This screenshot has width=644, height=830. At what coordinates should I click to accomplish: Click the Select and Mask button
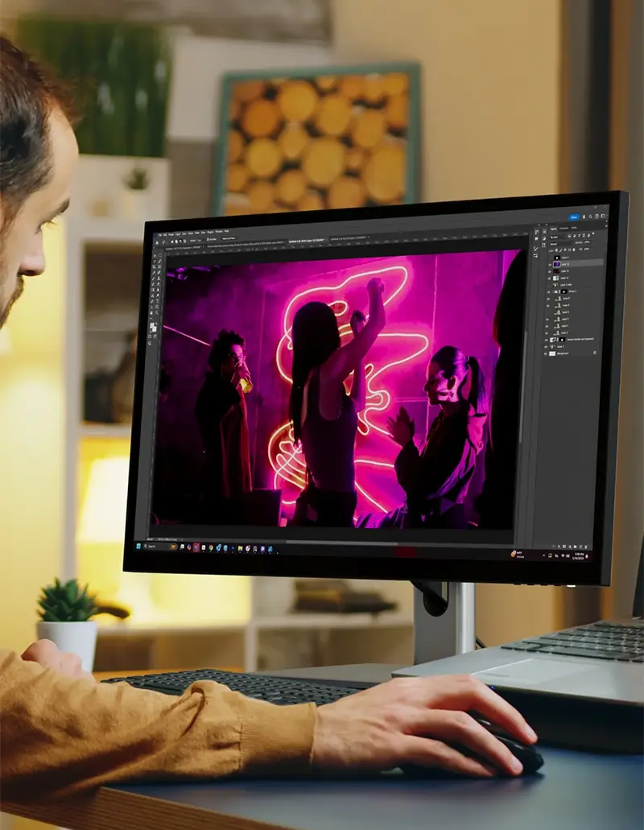pos(229,238)
